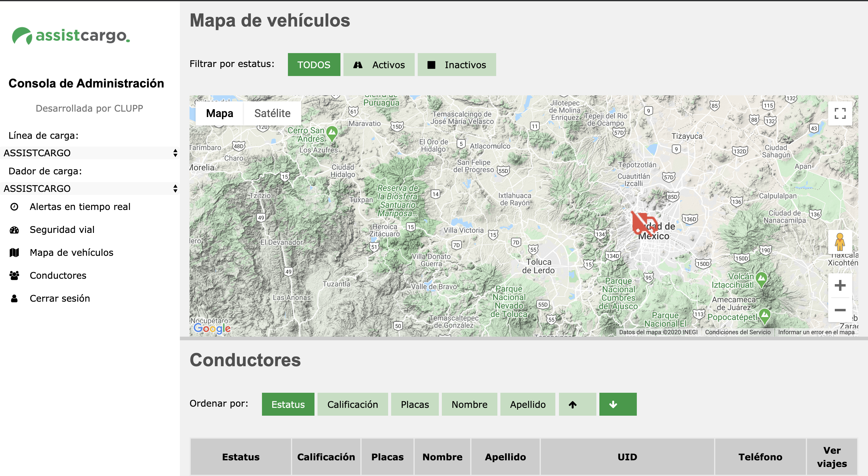The height and width of the screenshot is (476, 868).
Task: Expand Dador de carga dropdown
Action: (89, 188)
